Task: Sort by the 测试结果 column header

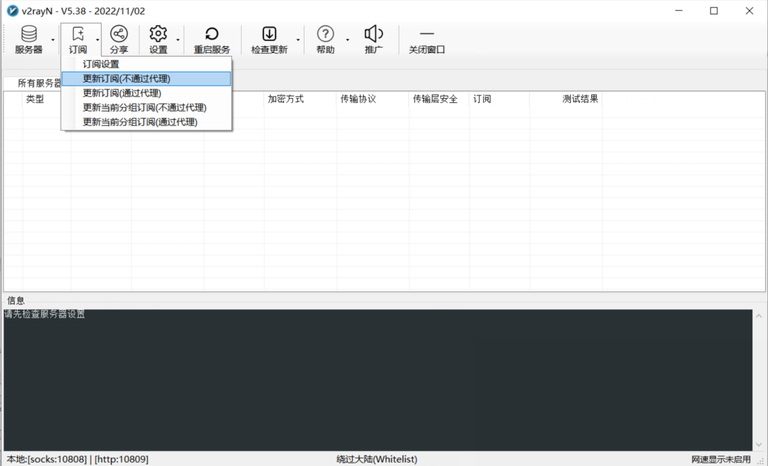Action: point(580,100)
